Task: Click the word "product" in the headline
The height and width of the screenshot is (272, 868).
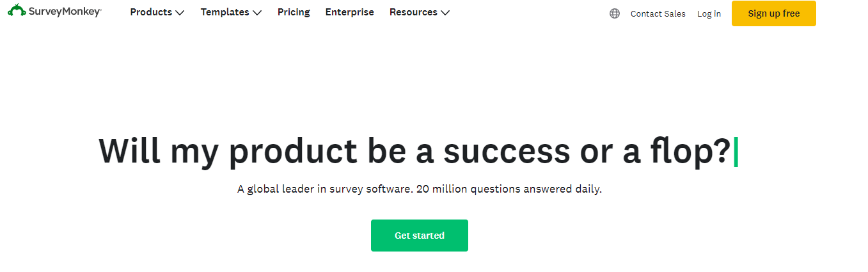Action: pos(293,152)
